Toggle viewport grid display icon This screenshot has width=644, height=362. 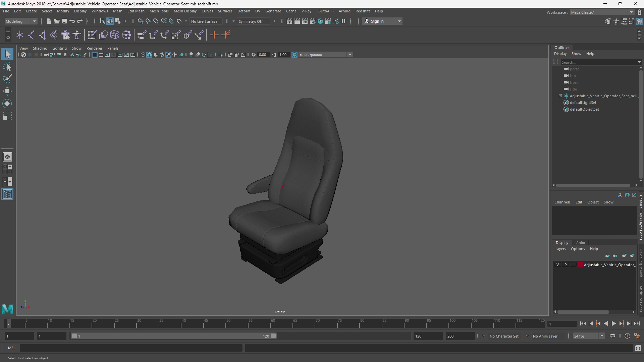tap(95, 55)
